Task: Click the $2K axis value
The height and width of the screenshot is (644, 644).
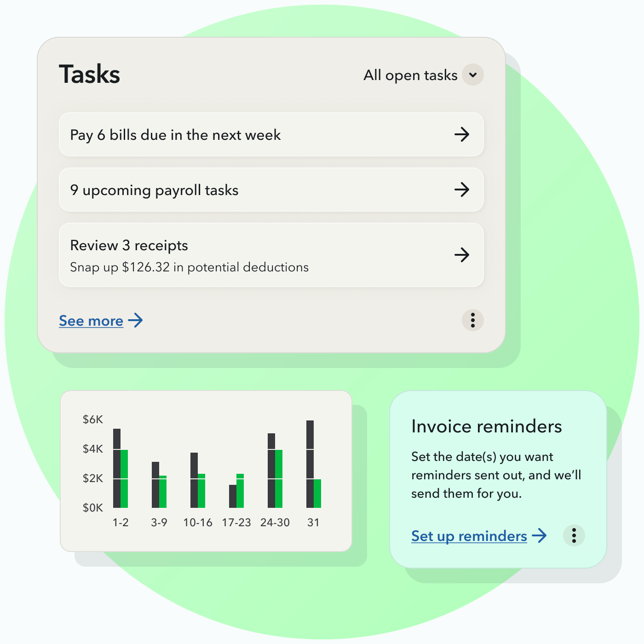Action: pyautogui.click(x=93, y=478)
